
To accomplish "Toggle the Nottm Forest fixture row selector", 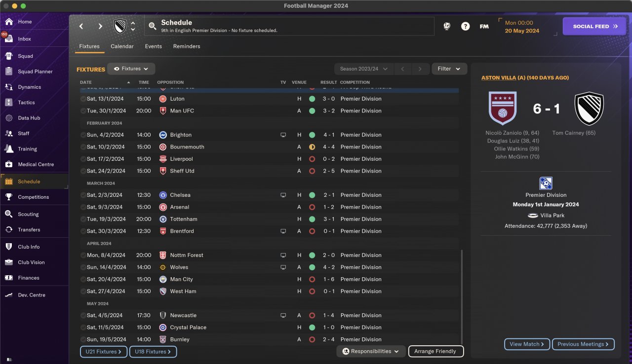I will pos(83,255).
